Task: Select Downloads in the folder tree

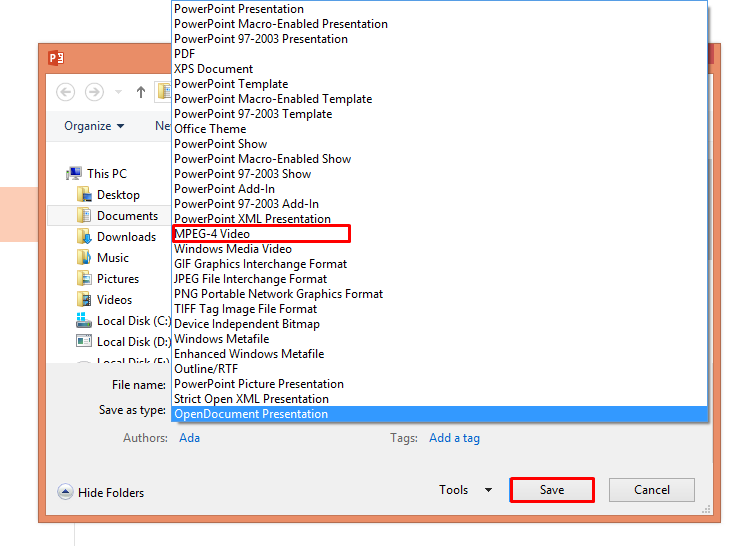Action: 126,237
